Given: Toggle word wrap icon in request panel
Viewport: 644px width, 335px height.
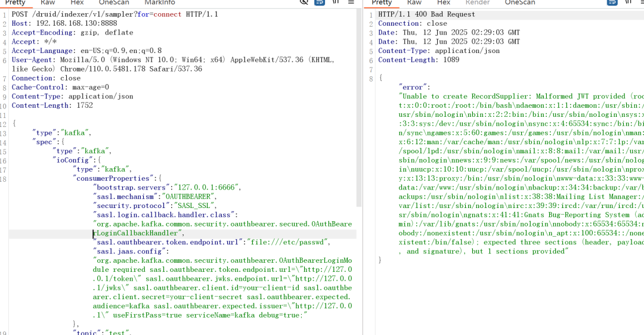Looking at the screenshot, I should [320, 2].
